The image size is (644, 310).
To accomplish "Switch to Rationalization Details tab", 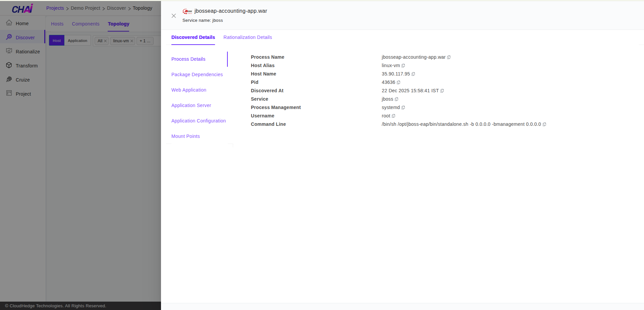I will [x=248, y=37].
